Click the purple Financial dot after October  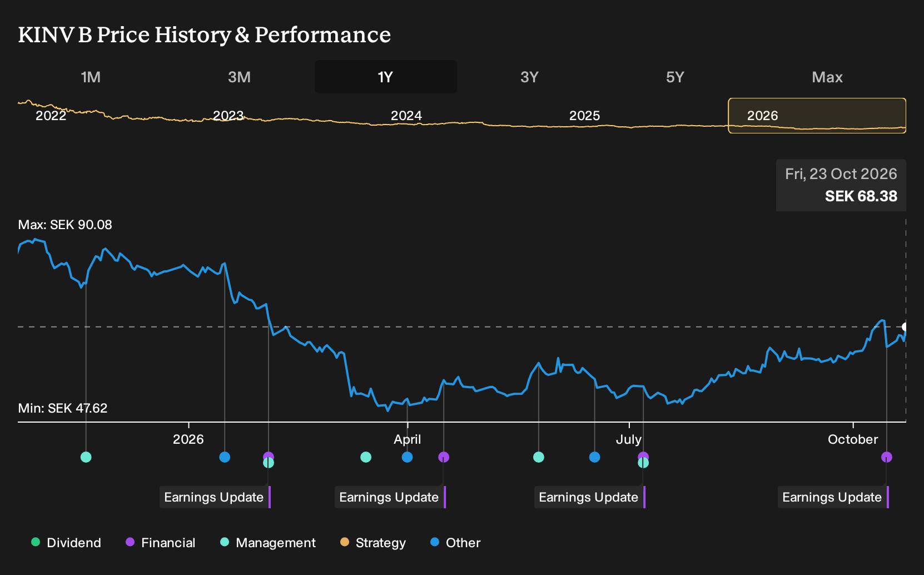[x=887, y=457]
